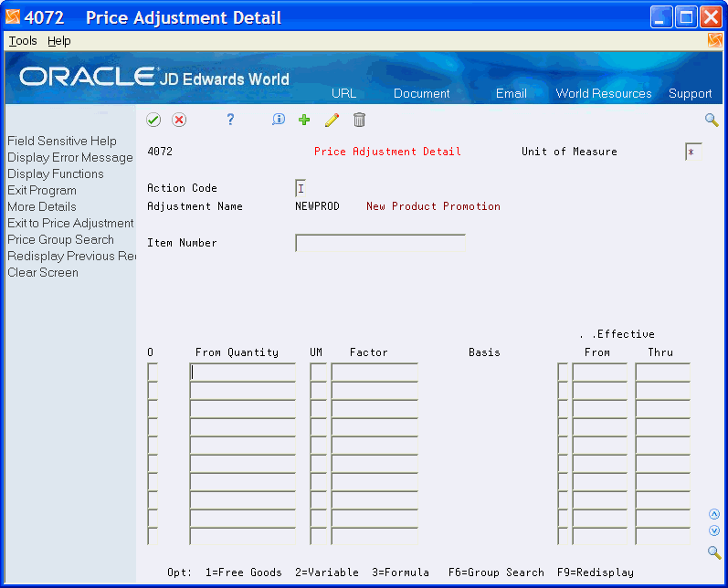Click the trash can delete icon
Screen dimensions: 728x588
coord(359,120)
